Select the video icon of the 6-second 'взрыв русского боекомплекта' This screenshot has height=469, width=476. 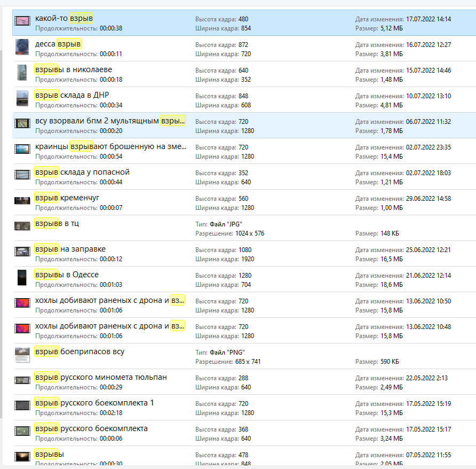pos(22,431)
